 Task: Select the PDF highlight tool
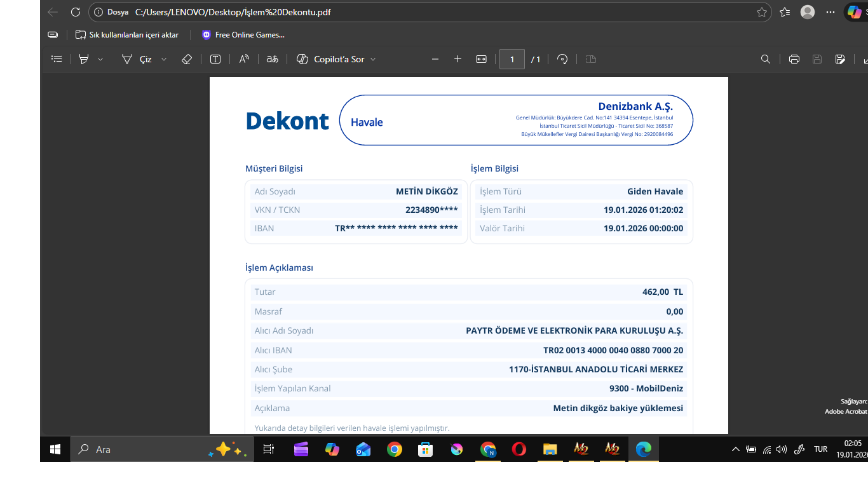point(83,59)
